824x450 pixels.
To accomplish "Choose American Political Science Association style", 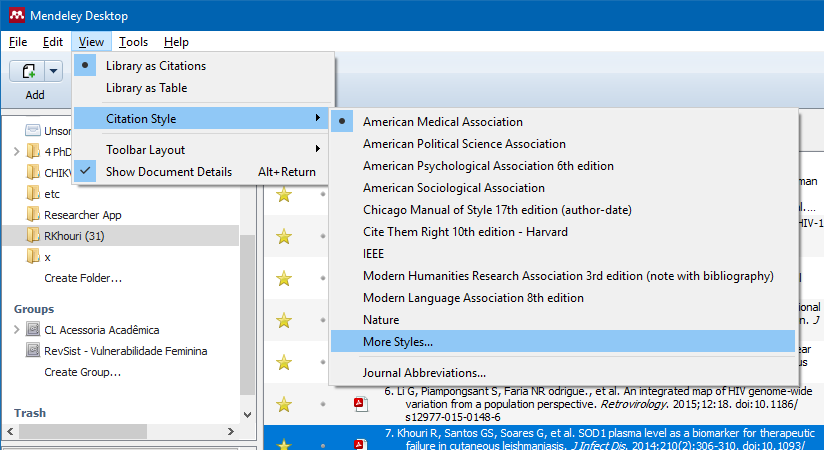I will [x=563, y=144].
